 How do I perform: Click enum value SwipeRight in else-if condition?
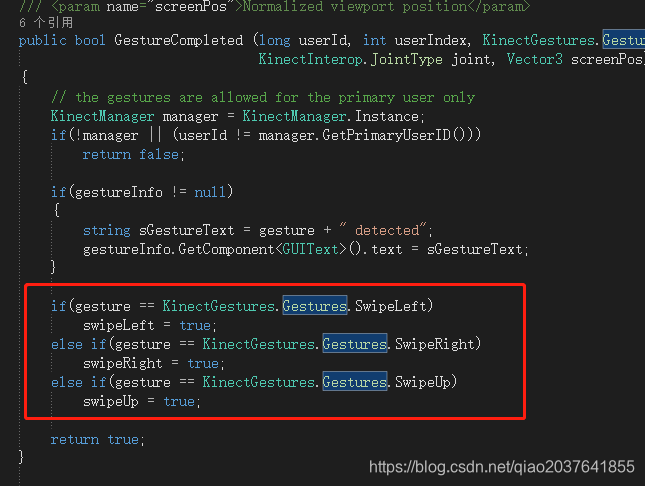[434, 344]
